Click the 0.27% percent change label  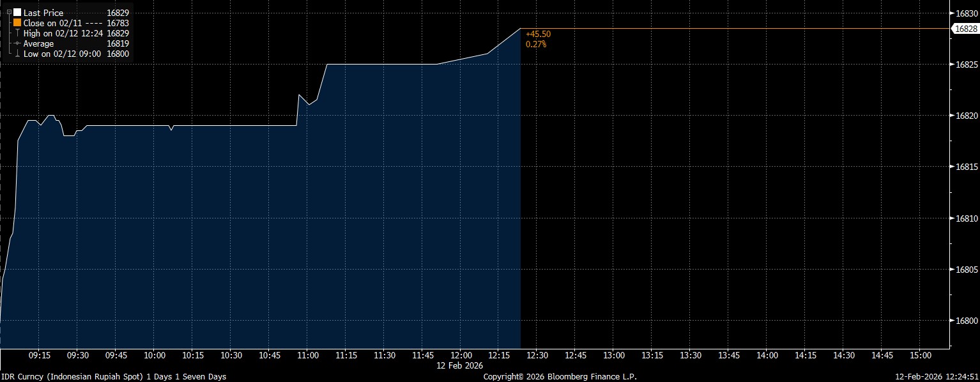[x=536, y=44]
